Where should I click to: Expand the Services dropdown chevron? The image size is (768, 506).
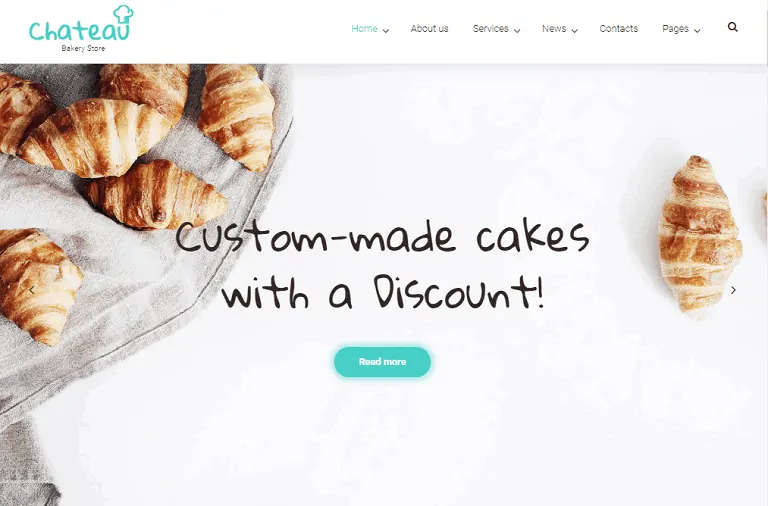pos(517,30)
